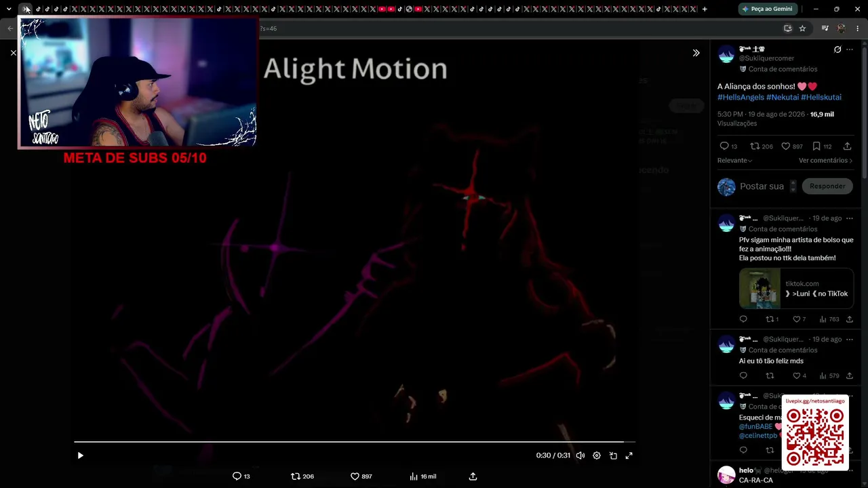
Task: Open more options on the main post
Action: tap(850, 49)
